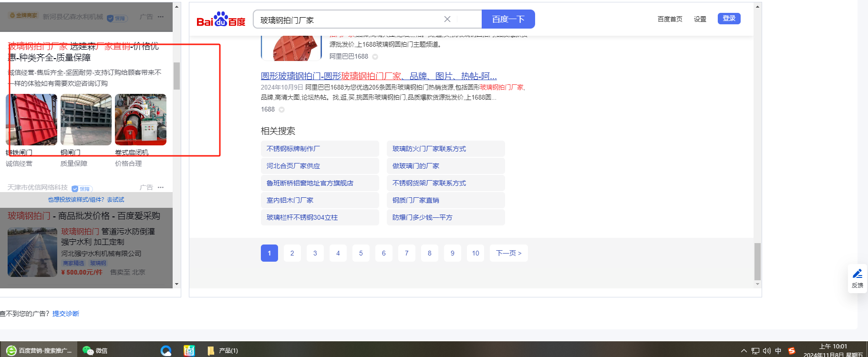Click the 提交诊断 link
Viewport: 868px width, 357px height.
point(66,314)
